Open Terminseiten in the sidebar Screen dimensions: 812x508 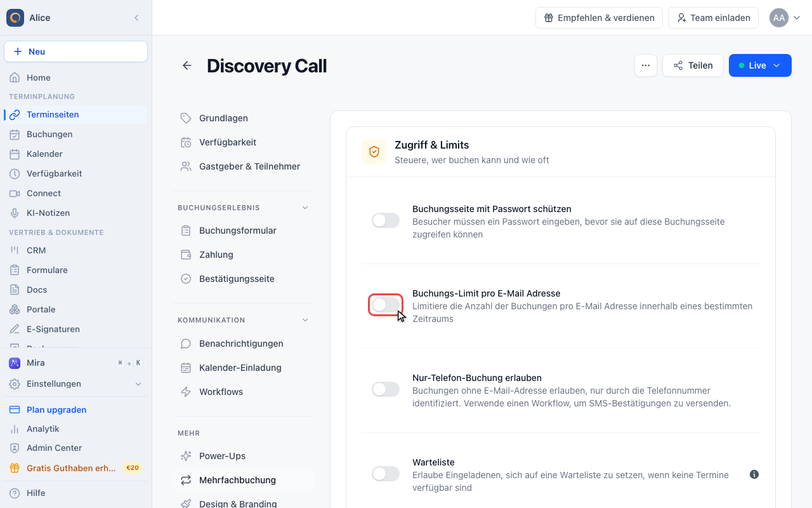point(75,114)
